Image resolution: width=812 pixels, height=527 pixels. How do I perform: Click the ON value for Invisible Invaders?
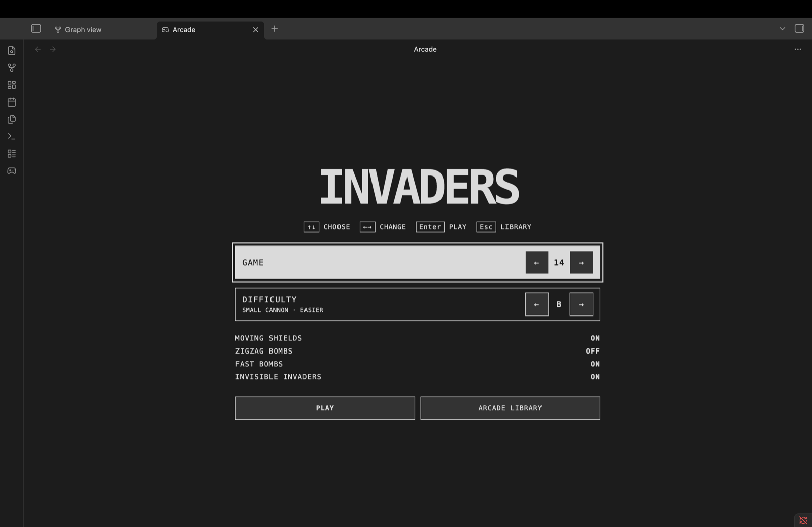595,377
